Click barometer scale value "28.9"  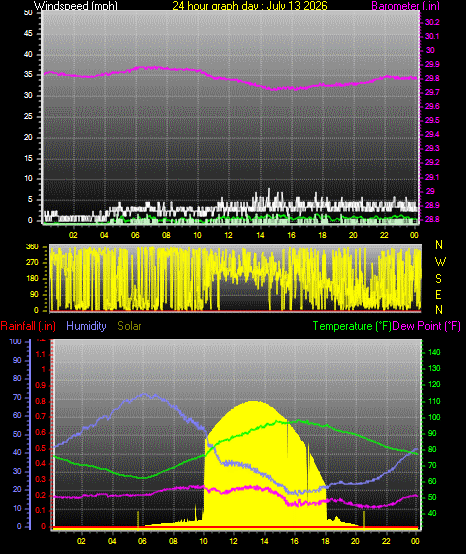432,205
